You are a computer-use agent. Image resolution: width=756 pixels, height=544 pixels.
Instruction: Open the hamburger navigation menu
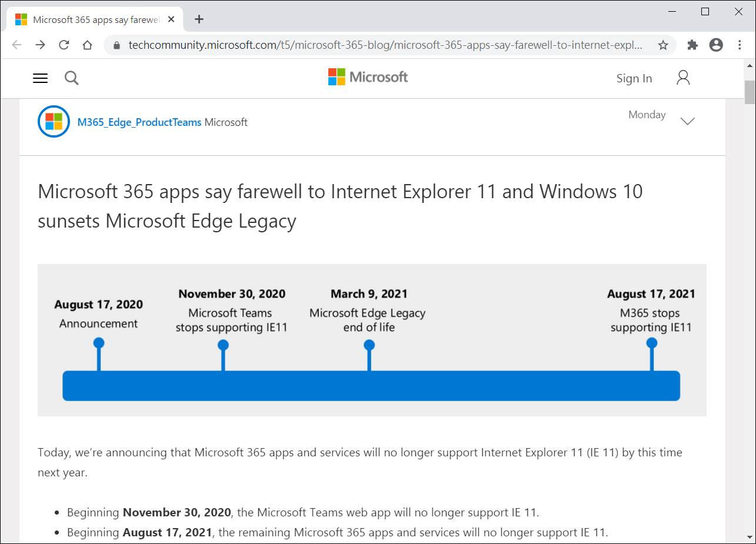[40, 78]
